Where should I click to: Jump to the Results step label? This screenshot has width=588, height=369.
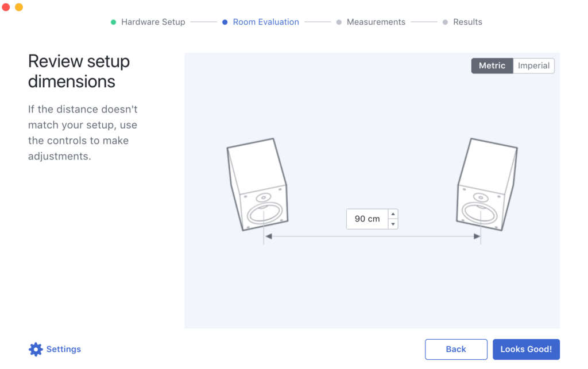(x=467, y=22)
